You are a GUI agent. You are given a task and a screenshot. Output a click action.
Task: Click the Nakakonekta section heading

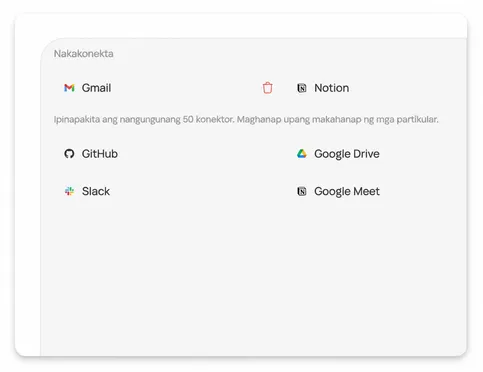[84, 54]
